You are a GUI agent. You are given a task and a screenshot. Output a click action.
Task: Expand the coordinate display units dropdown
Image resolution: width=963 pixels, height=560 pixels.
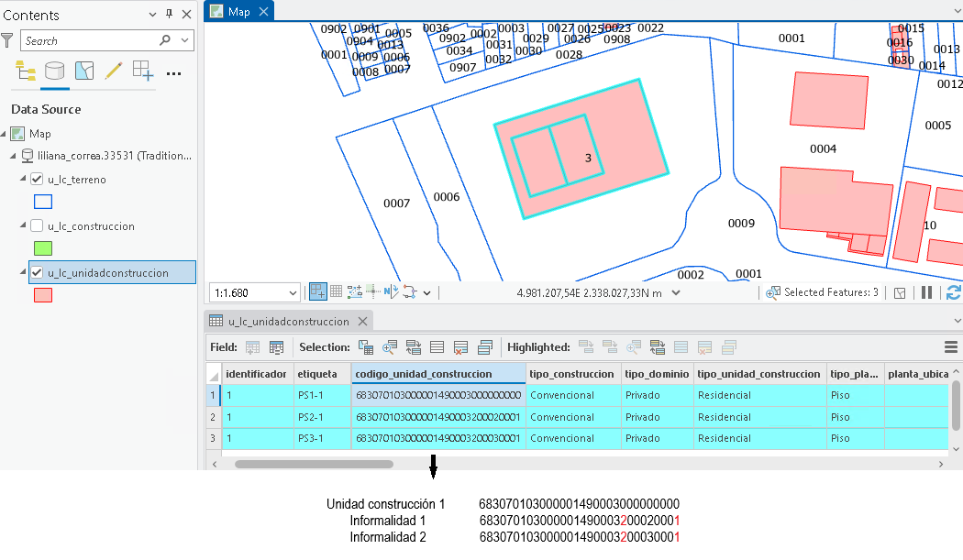pyautogui.click(x=676, y=293)
